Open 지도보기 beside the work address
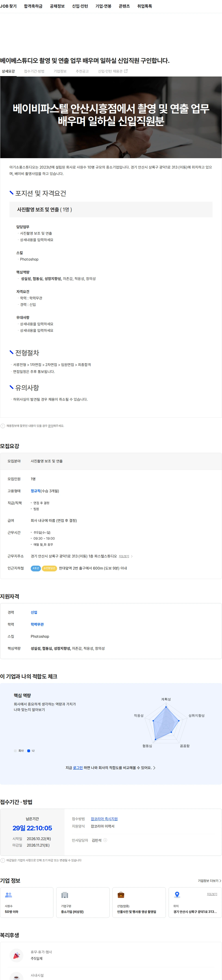The image size is (222, 980). pos(124,556)
